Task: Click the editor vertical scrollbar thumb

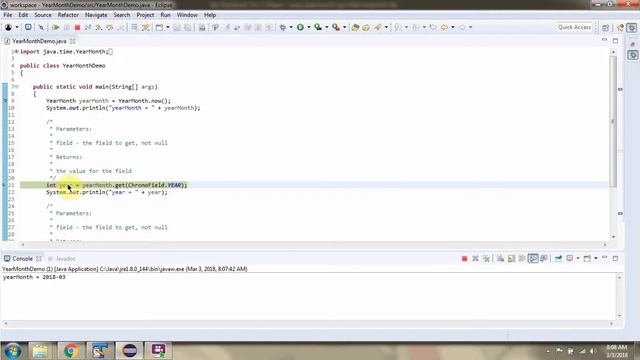Action: 613,120
